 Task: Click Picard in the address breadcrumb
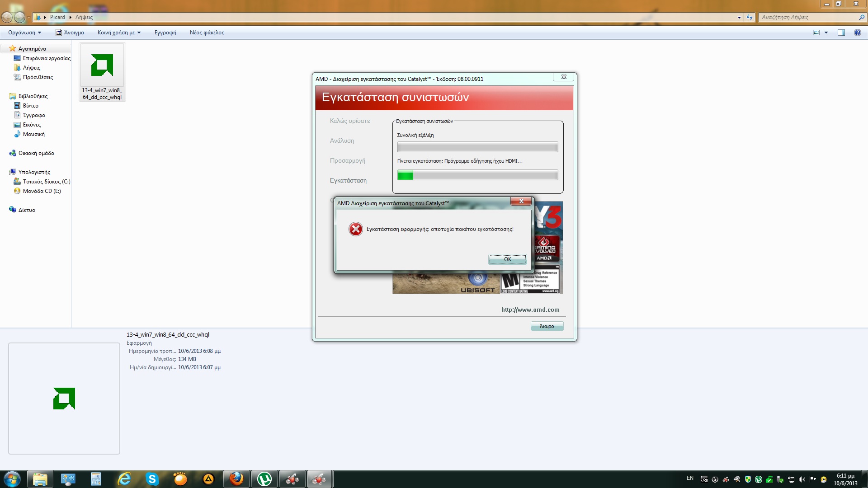57,17
